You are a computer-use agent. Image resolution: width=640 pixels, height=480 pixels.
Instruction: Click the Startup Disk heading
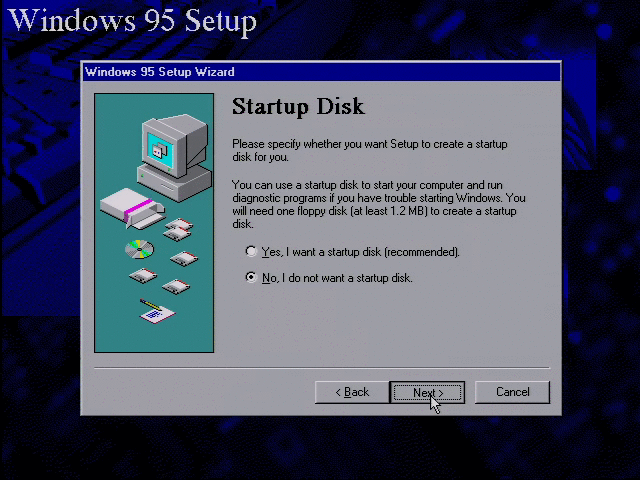(298, 107)
